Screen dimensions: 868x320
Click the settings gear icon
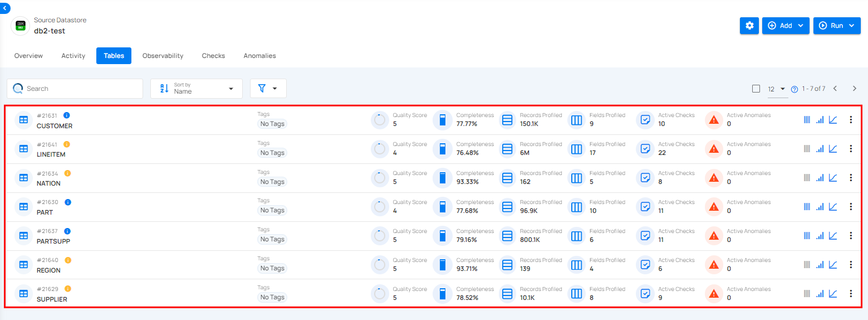point(749,26)
